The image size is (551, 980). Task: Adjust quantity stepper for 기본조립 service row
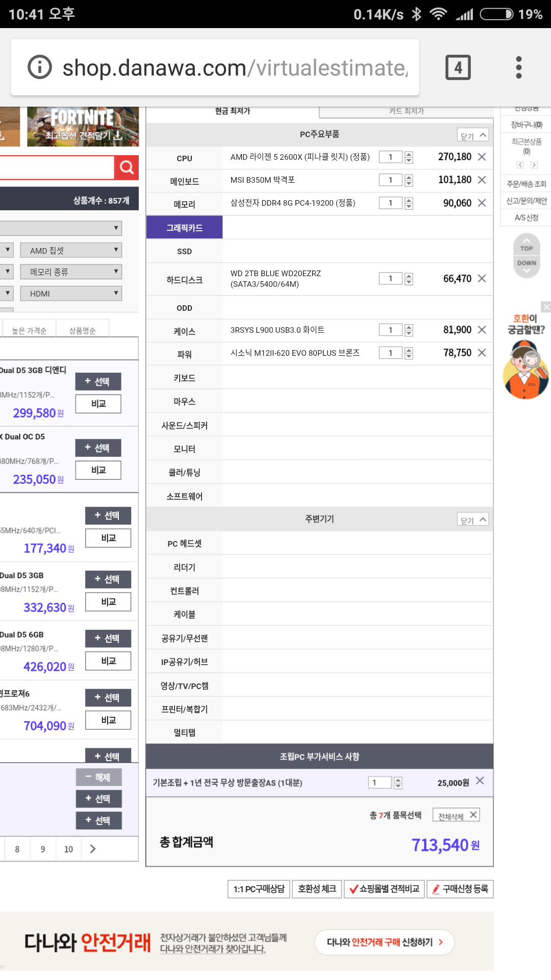(x=398, y=782)
